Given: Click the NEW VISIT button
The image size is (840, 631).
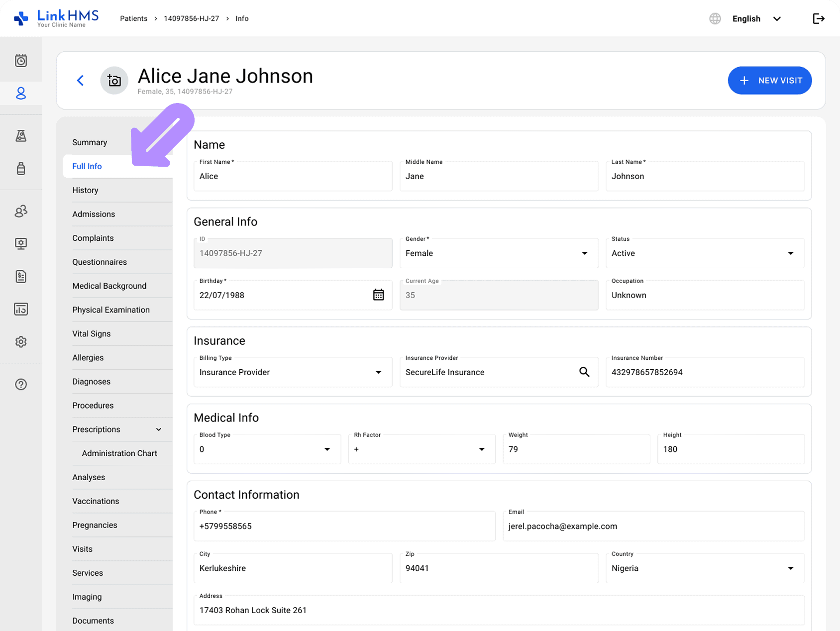Looking at the screenshot, I should pyautogui.click(x=769, y=81).
